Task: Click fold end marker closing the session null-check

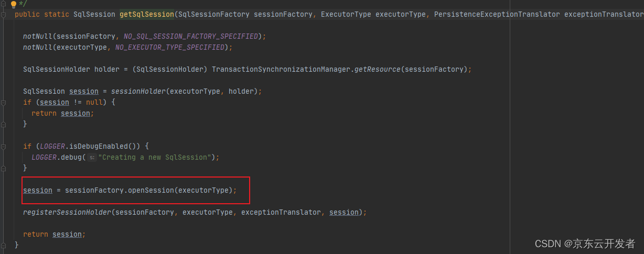Action: pyautogui.click(x=4, y=125)
